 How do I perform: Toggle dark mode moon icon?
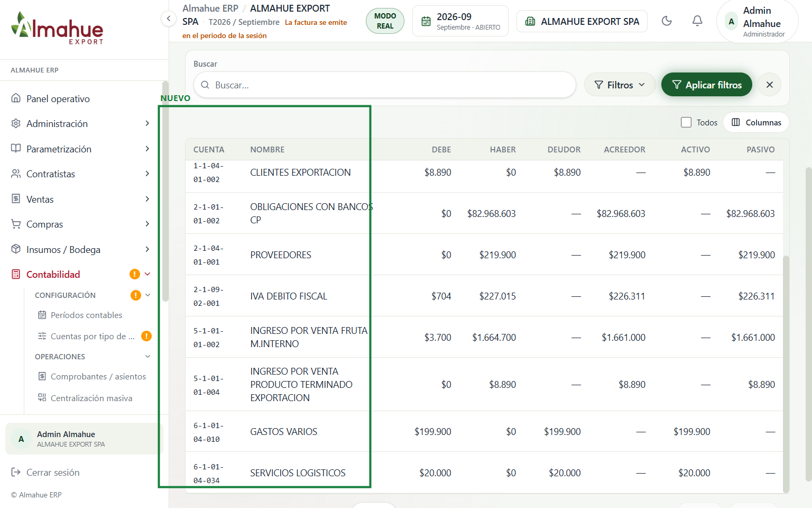[667, 21]
